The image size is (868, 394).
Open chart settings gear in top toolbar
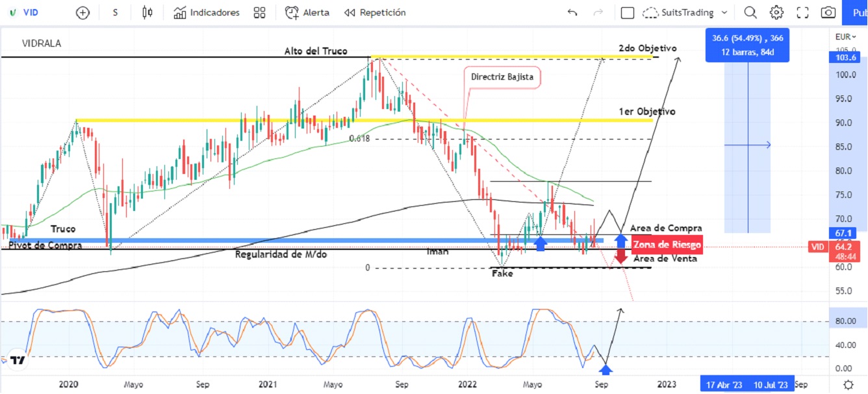(776, 12)
